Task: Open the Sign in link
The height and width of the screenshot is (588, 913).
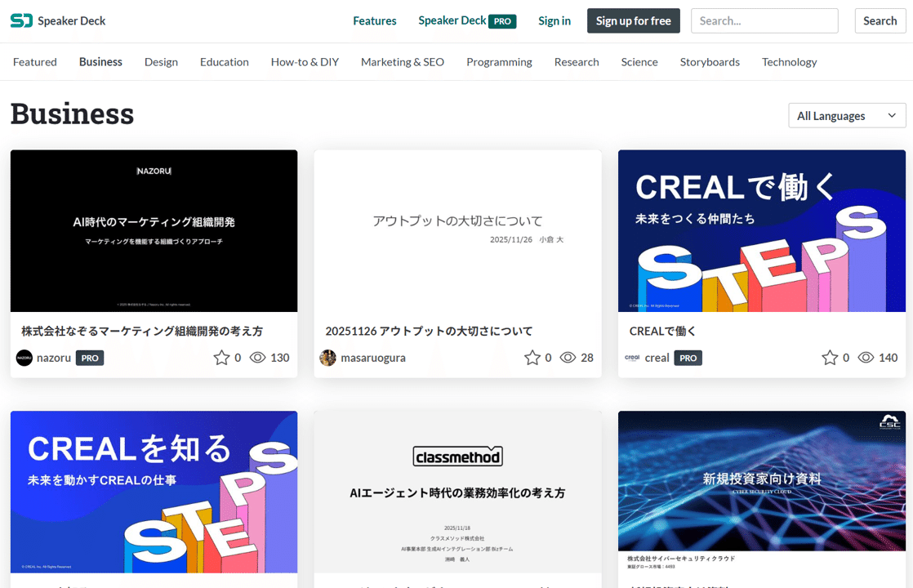Action: click(554, 20)
